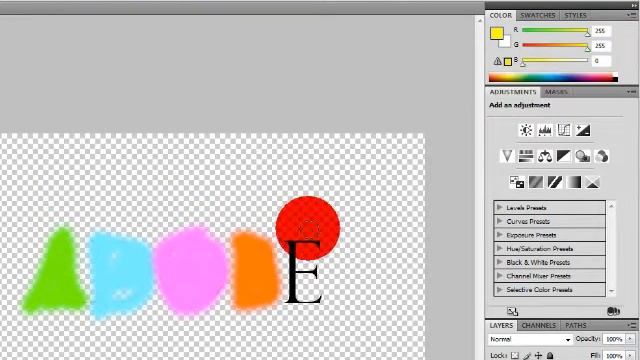Open the Opacity slider arrow

click(x=630, y=339)
